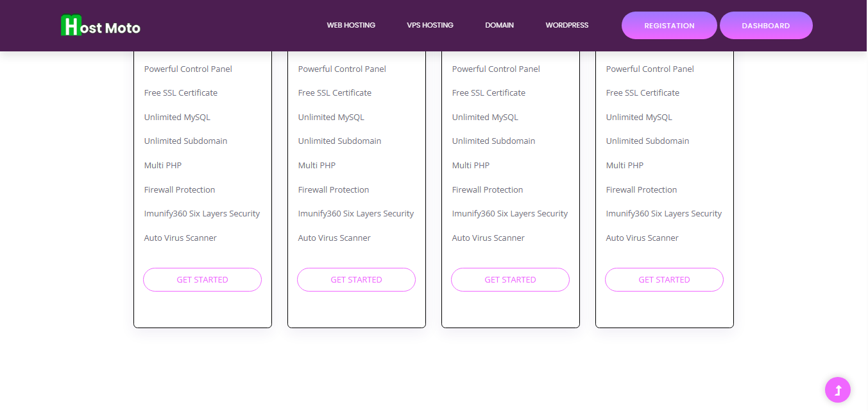Click Firewall Protection in the second plan card
868x411 pixels.
pyautogui.click(x=333, y=190)
